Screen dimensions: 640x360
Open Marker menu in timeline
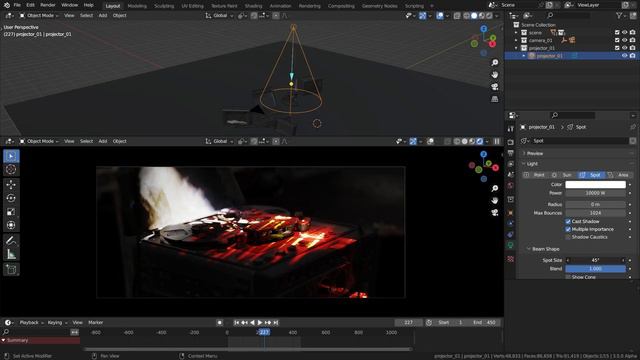pos(96,322)
